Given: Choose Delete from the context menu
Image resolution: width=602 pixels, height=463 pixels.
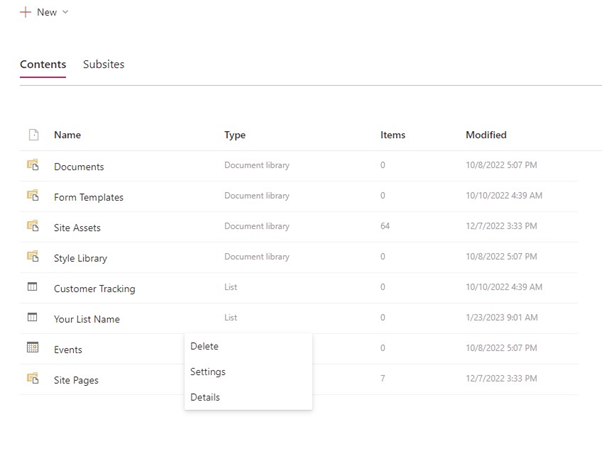Looking at the screenshot, I should [204, 346].
